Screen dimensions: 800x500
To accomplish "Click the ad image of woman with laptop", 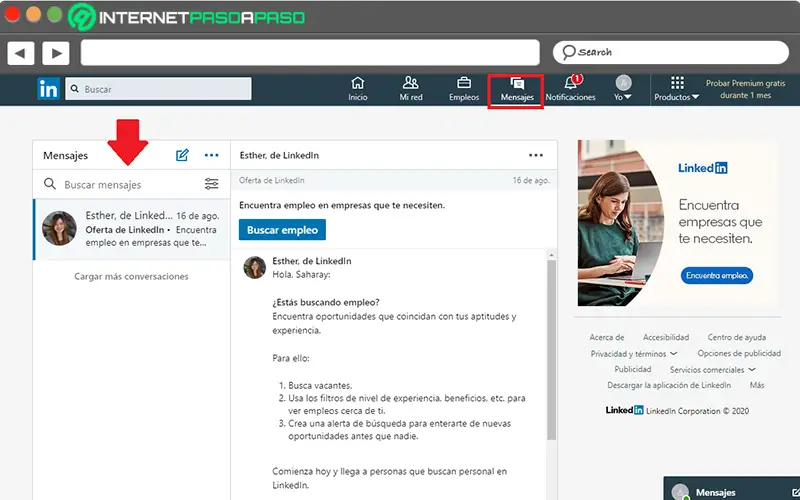I will point(621,223).
